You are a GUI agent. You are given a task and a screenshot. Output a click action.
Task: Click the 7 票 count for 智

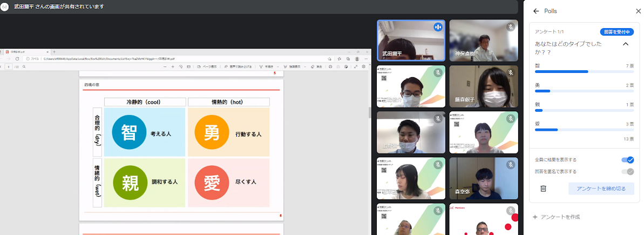pos(629,66)
